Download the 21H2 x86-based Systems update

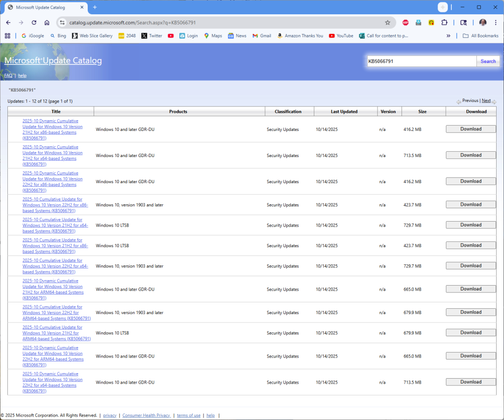[x=470, y=129]
